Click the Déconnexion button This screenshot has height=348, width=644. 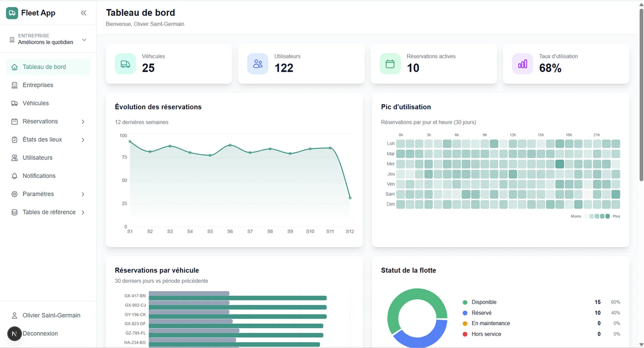[40, 334]
